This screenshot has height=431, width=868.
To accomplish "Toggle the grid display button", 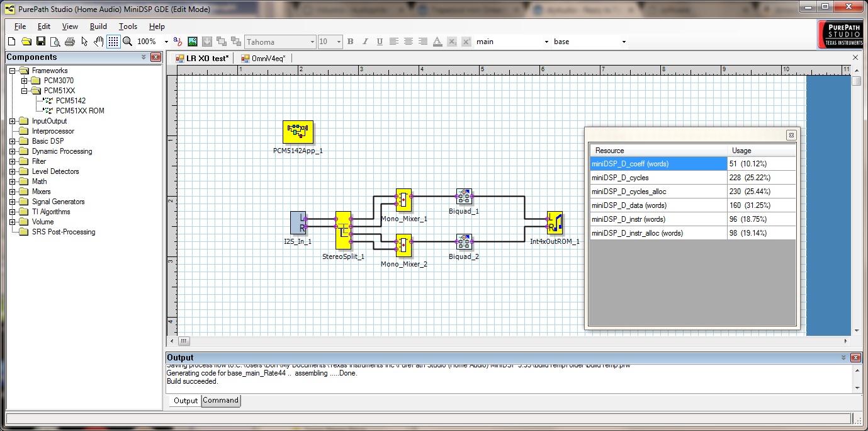I will coord(113,42).
